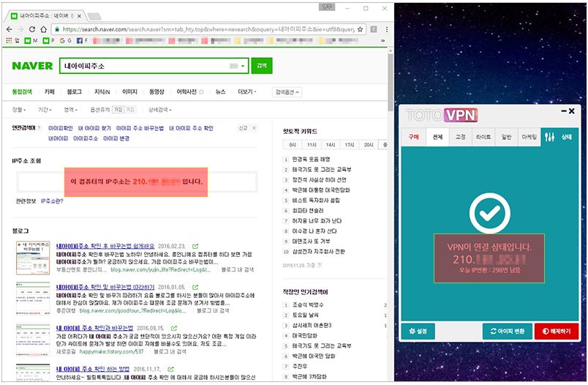The height and width of the screenshot is (385, 588).
Task: Open the blog post dated 2016.01.05
Action: 105,287
